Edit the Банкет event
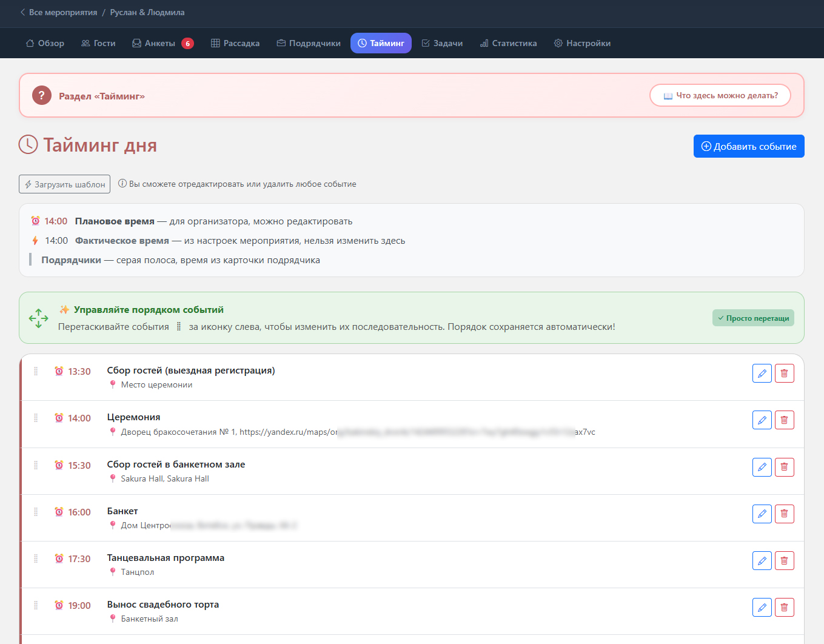824x644 pixels. coord(762,514)
